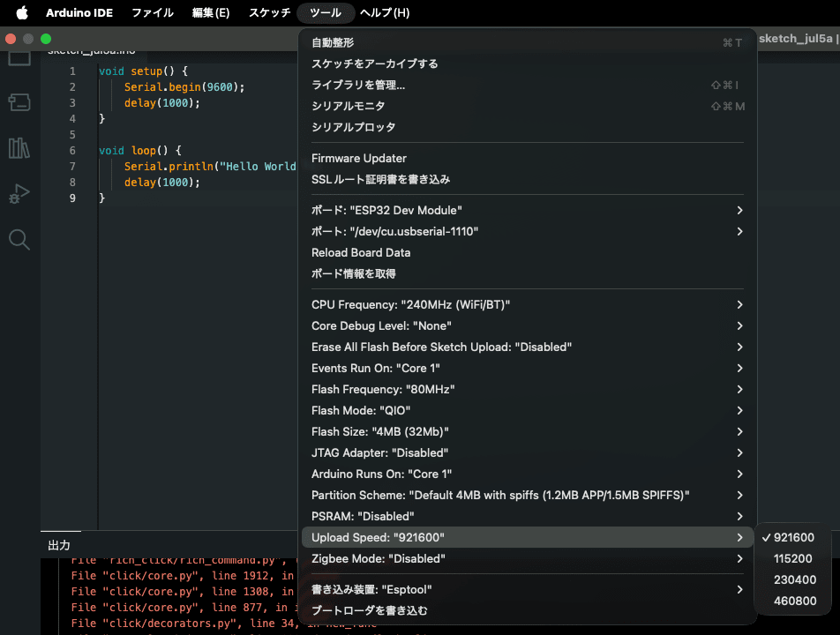This screenshot has height=635, width=840.
Task: Close the ツール menu in menu bar
Action: point(326,12)
